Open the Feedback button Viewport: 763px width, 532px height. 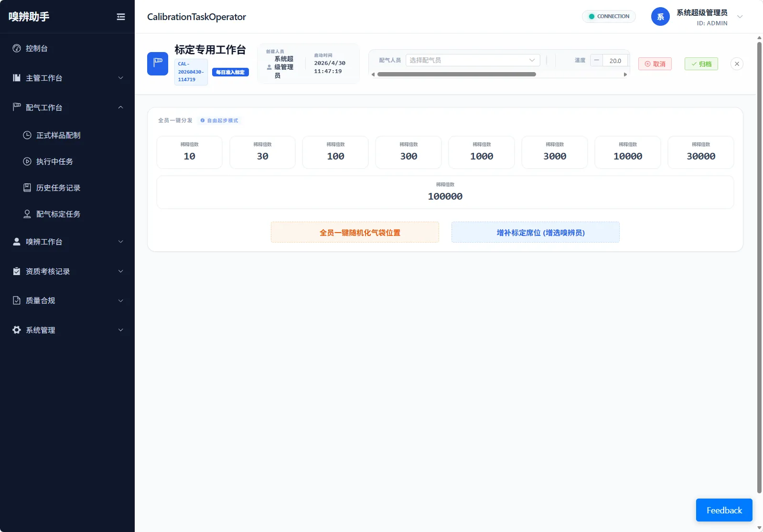point(724,510)
